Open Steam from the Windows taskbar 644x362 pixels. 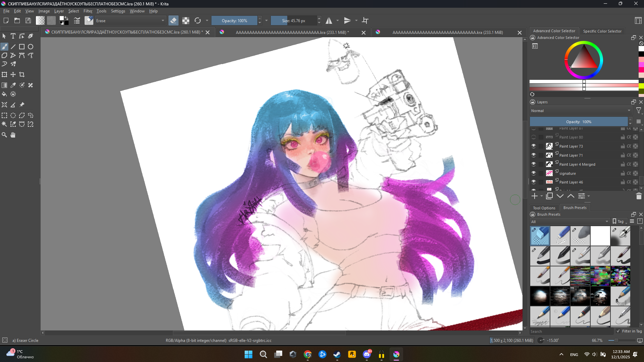pos(337,354)
